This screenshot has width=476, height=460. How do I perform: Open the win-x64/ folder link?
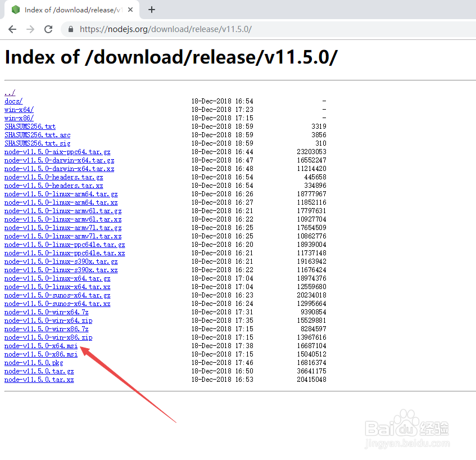pyautogui.click(x=19, y=110)
